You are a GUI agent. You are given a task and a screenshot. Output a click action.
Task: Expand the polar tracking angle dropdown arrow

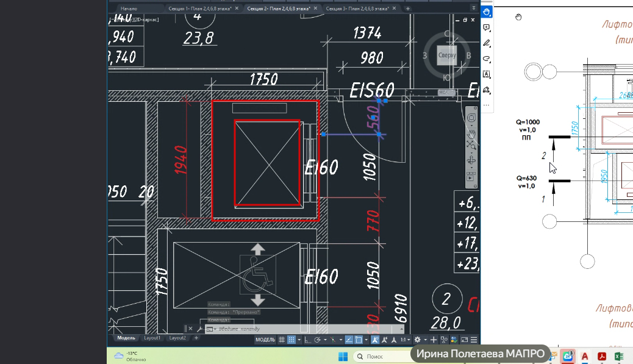(325, 340)
